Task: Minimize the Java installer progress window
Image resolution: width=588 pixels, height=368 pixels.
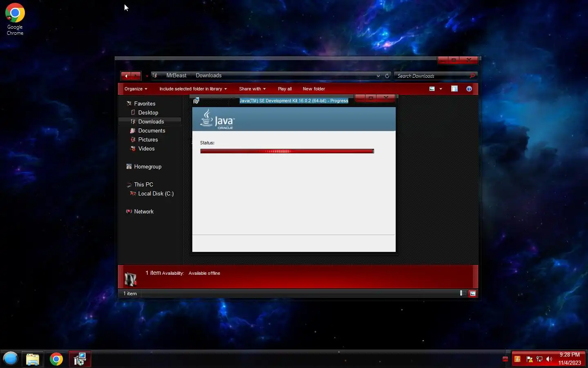Action: point(360,98)
